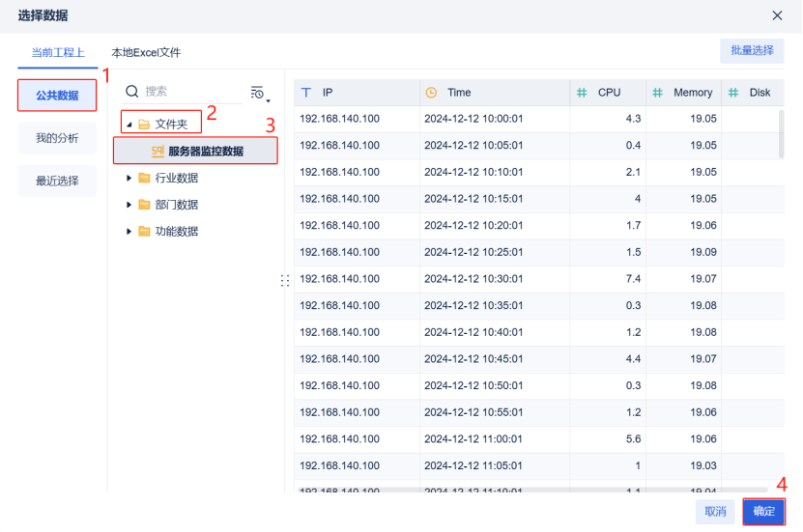This screenshot has width=803, height=532.
Task: Open the sort/filter list icon menu
Action: (x=258, y=93)
